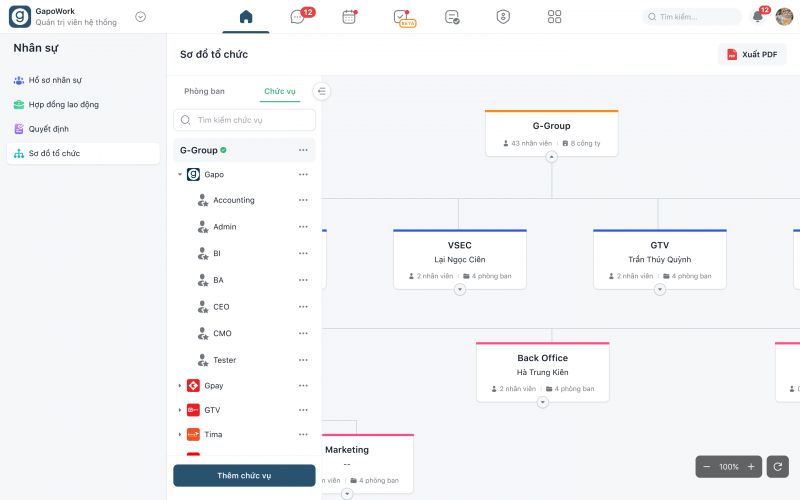Viewport: 800px width, 500px height.
Task: Select the G-Group chart card
Action: (552, 133)
